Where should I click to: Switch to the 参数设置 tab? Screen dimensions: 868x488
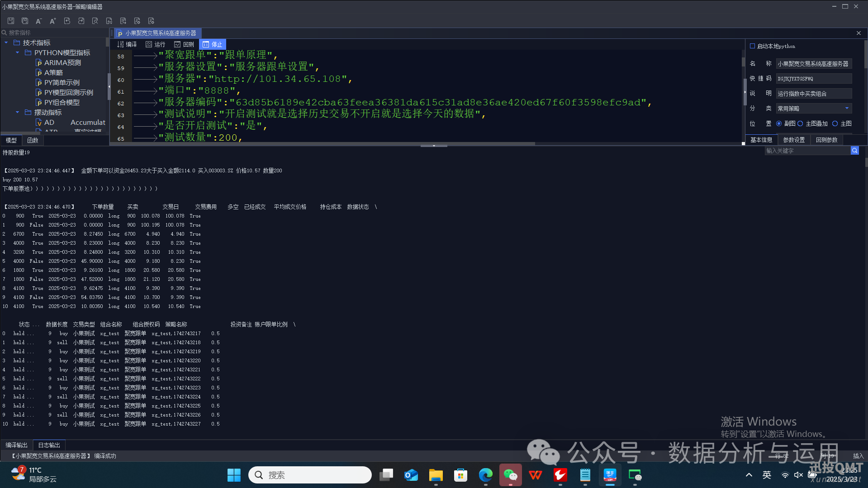(x=794, y=140)
